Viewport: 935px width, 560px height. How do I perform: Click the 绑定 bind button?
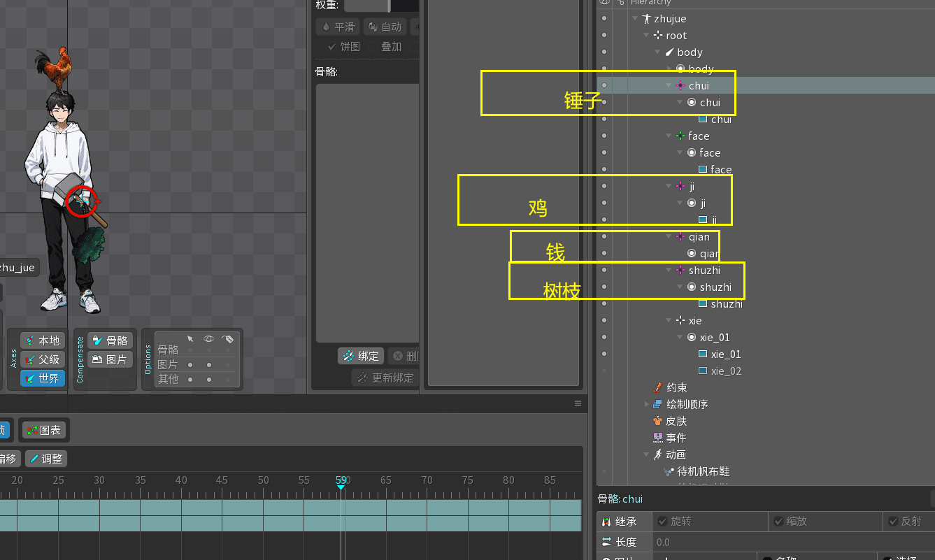360,356
